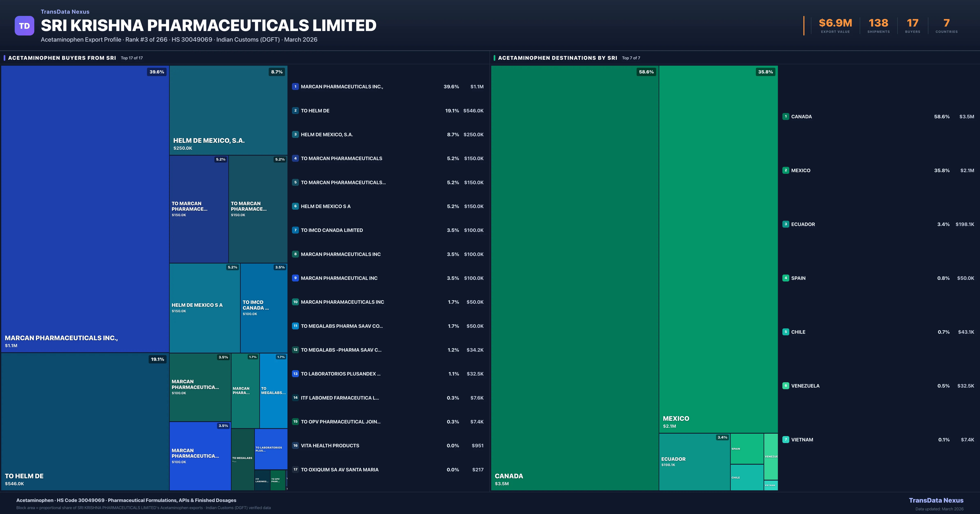Click rank 16 badge beside VITA HEALTH PRODUCTS

coord(295,445)
